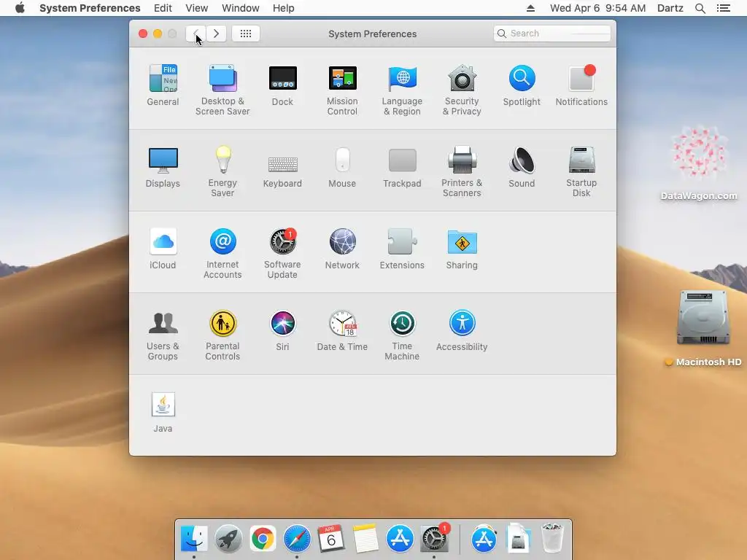The image size is (747, 560).
Task: Open Accessibility preferences
Action: point(462,330)
